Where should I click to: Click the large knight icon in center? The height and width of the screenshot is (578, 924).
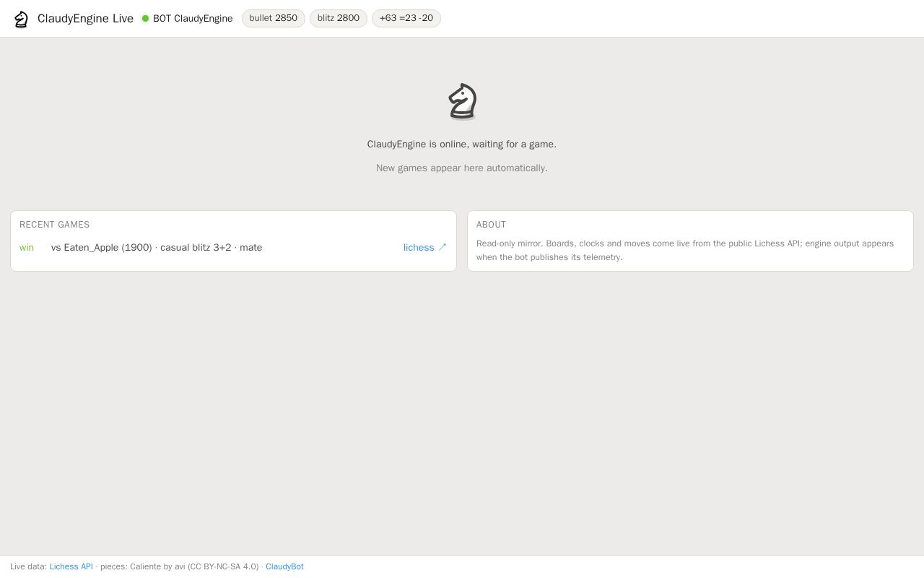coord(462,101)
